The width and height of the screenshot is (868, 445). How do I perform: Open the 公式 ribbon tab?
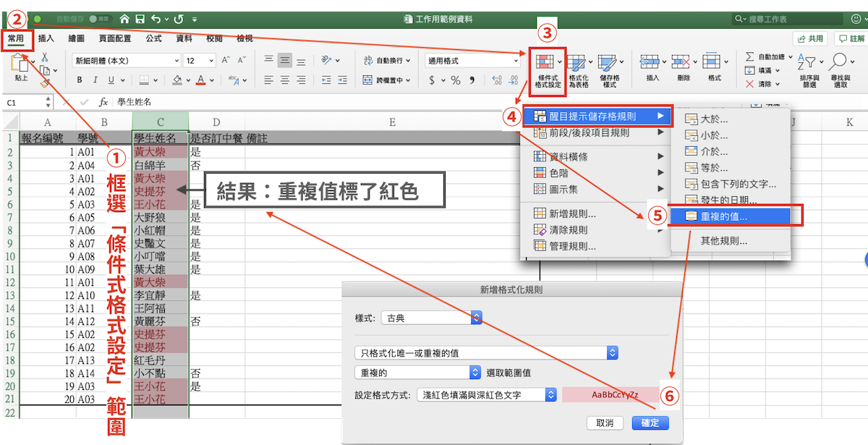[x=153, y=38]
